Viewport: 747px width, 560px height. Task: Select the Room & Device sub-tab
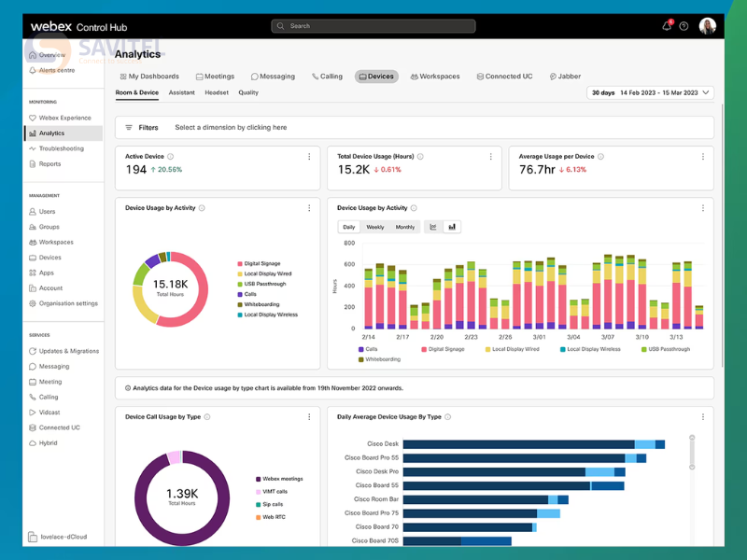(136, 92)
